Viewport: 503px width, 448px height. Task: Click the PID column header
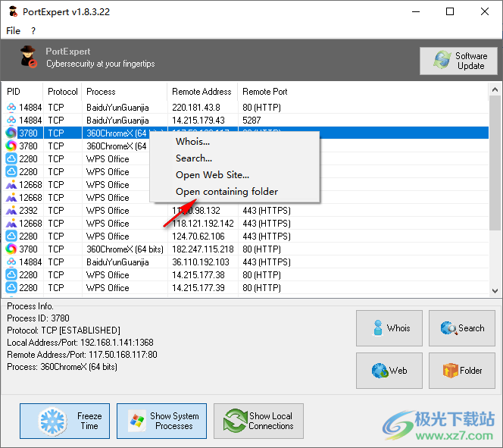point(23,92)
